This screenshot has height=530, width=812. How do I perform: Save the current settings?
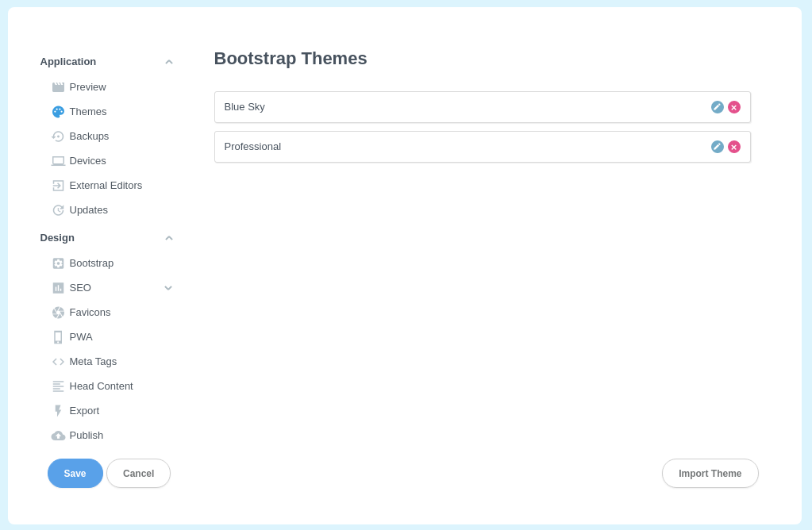click(75, 473)
